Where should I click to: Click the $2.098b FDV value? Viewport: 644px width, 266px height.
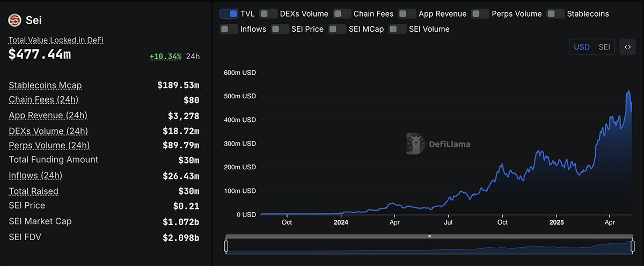(x=181, y=238)
